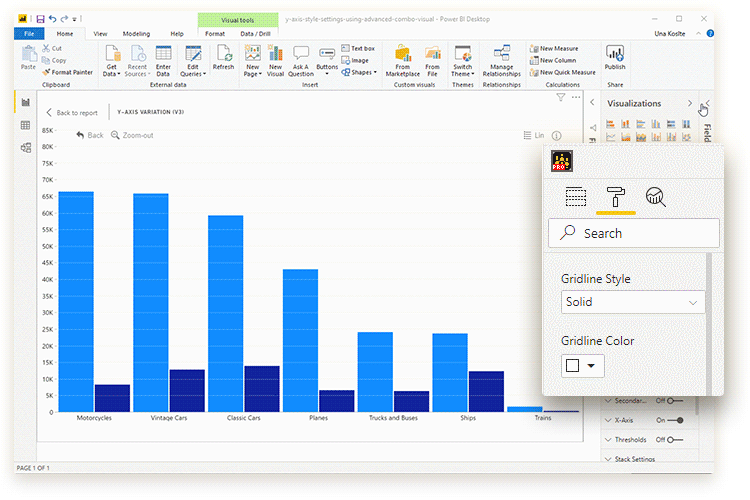Click into the Search field in format popup
750x500 pixels.
[634, 233]
